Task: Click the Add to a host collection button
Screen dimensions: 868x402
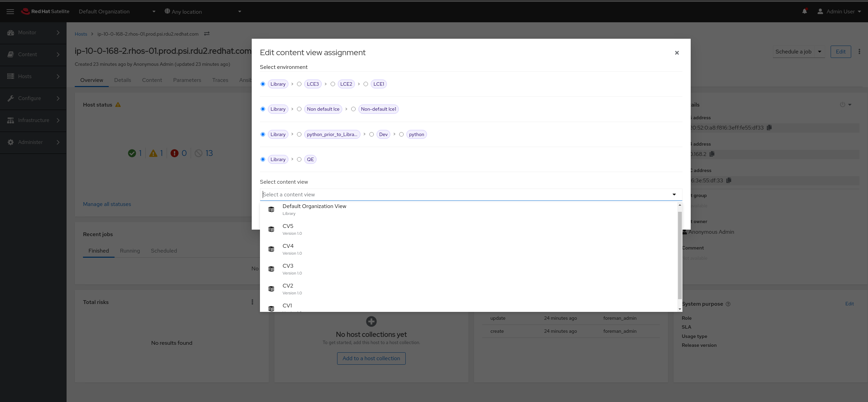Action: (371, 358)
